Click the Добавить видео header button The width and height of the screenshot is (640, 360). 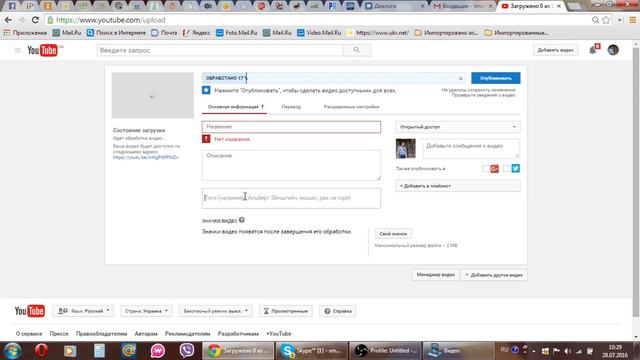[x=555, y=50]
